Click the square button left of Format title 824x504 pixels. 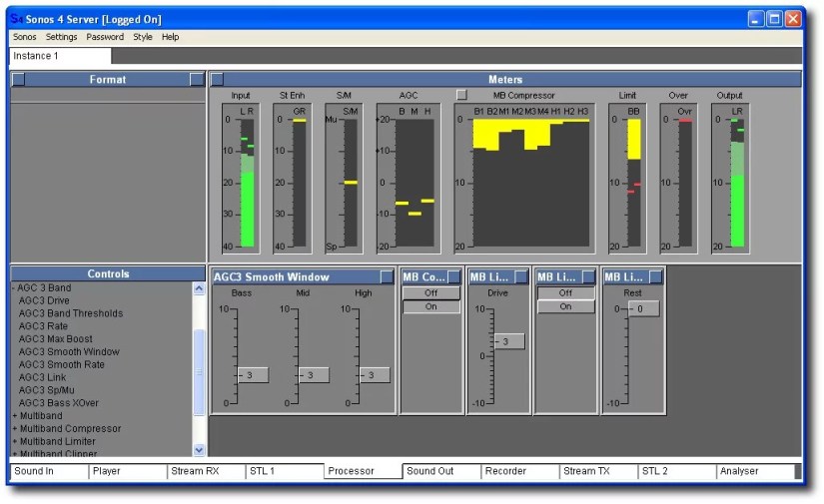tap(18, 79)
